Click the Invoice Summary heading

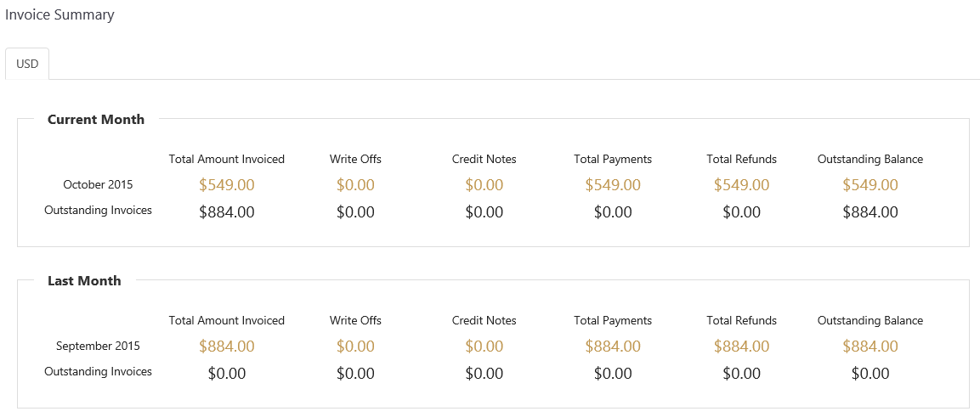point(59,15)
